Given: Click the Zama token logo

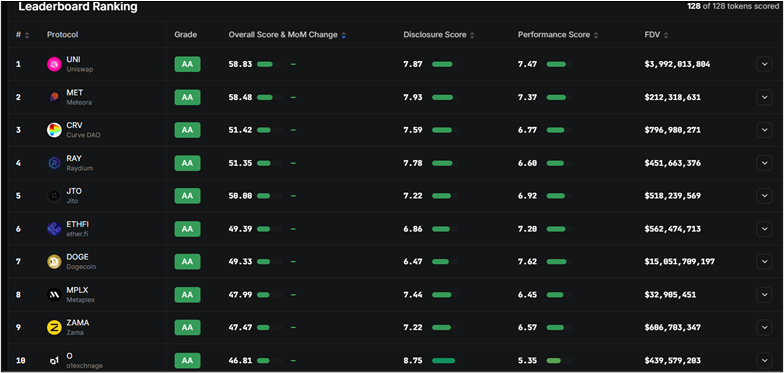Looking at the screenshot, I should (54, 328).
